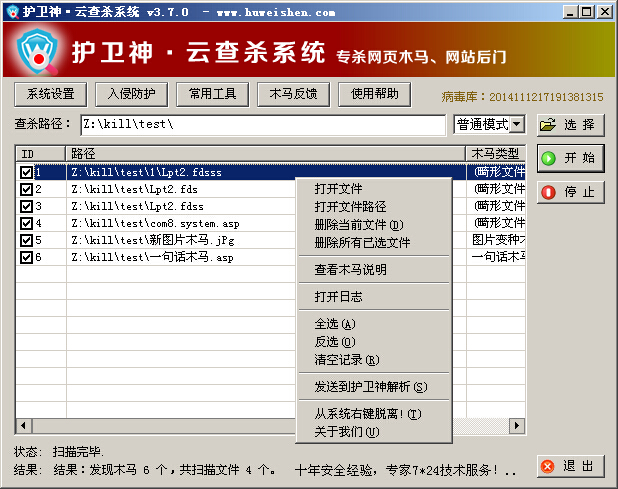This screenshot has height=489, width=618.
Task: Click the green play icon on 开始 button
Action: click(x=548, y=158)
